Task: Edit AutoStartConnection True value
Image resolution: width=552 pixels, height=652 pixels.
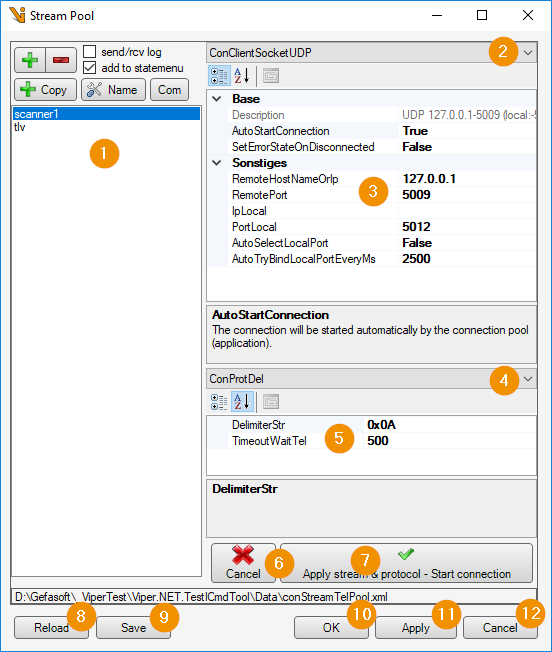Action: (467, 131)
